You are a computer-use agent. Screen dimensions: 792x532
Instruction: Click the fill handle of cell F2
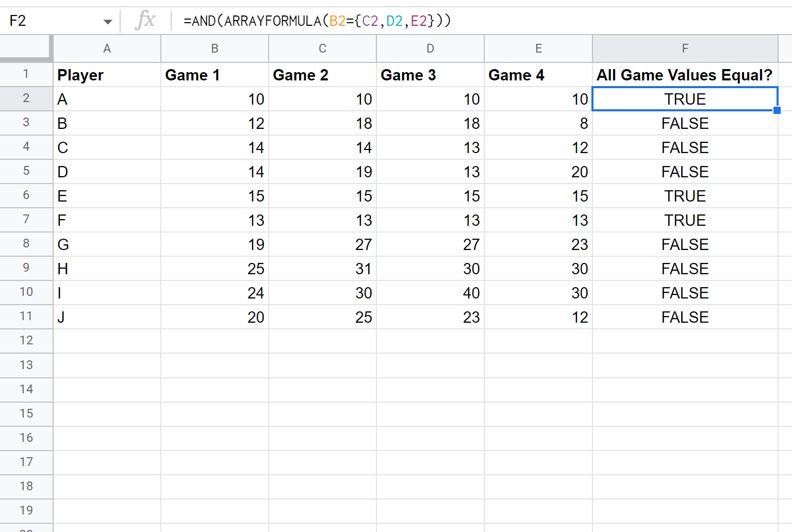777,110
